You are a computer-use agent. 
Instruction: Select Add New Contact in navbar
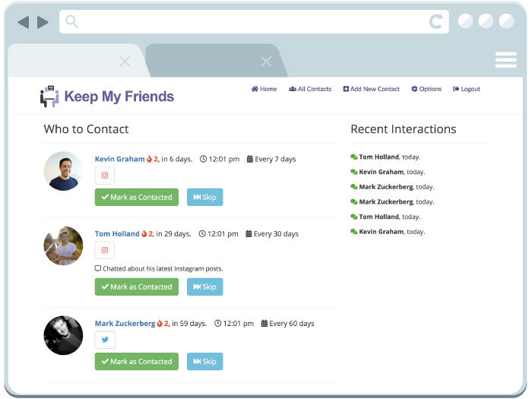(371, 89)
